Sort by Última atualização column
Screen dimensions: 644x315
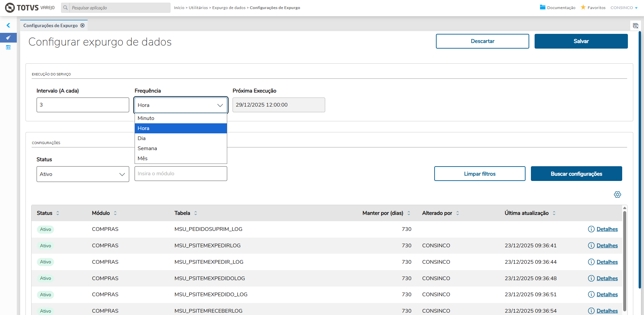click(x=554, y=213)
